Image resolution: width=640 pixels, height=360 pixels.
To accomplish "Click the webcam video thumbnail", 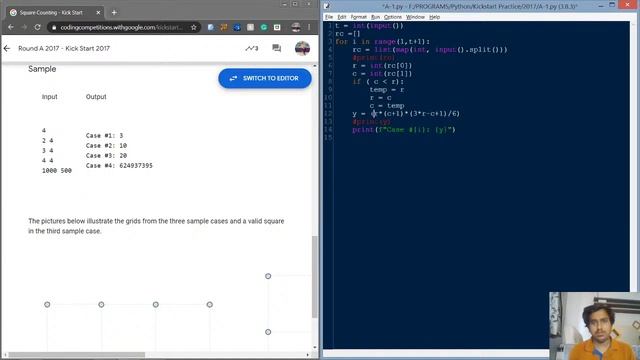I will pos(594,326).
